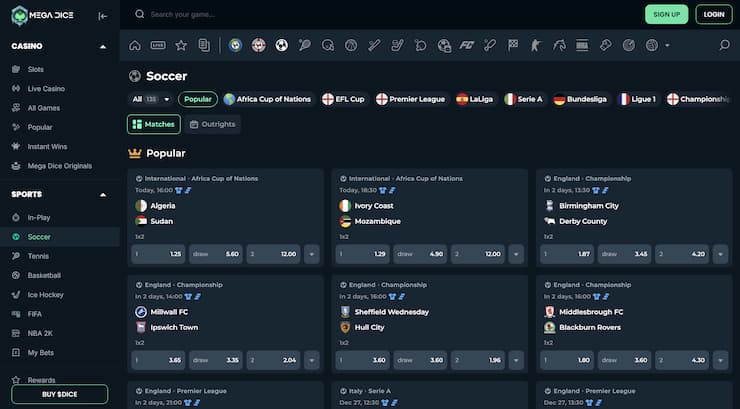Switch to the Outrights tab

point(213,124)
